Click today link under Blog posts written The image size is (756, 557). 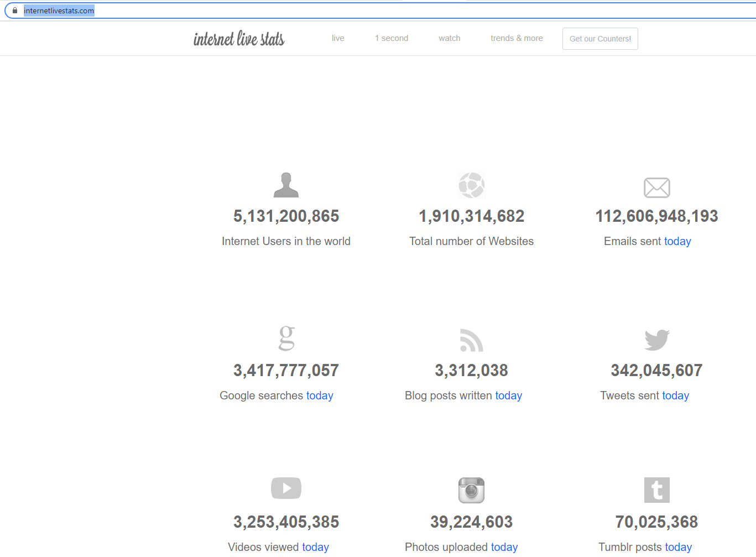tap(509, 395)
